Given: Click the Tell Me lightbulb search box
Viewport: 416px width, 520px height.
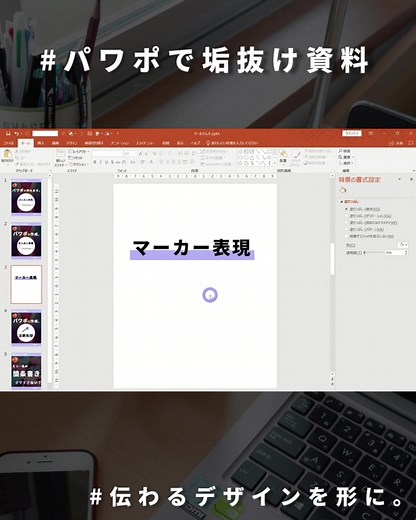Looking at the screenshot, I should (x=232, y=143).
